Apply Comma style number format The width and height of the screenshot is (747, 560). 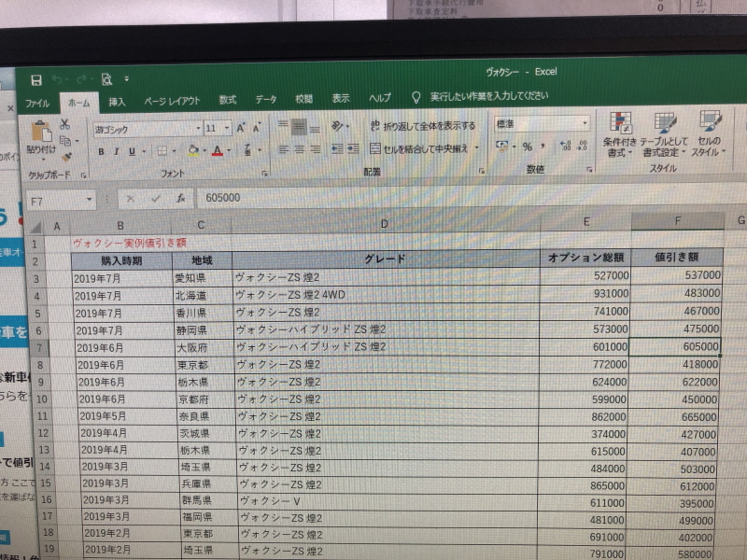(x=543, y=147)
